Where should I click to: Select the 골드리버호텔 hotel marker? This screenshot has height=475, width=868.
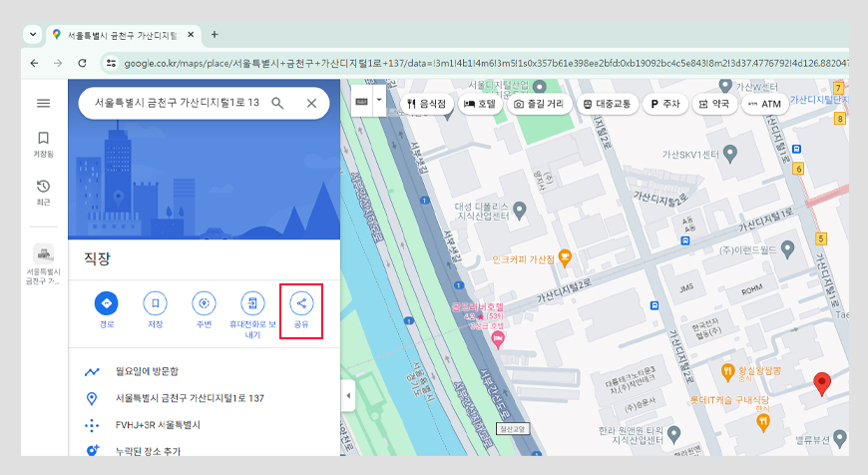[498, 339]
